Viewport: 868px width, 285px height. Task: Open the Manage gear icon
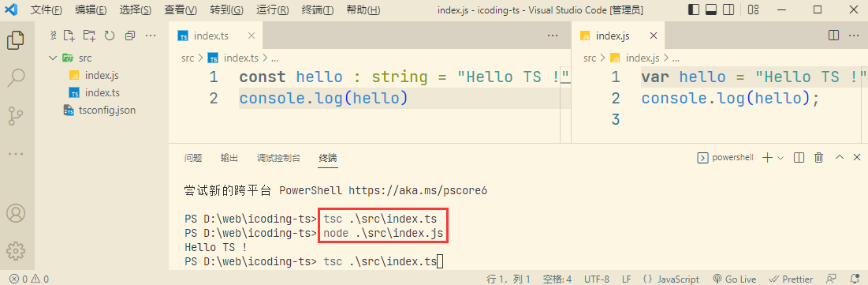click(16, 251)
